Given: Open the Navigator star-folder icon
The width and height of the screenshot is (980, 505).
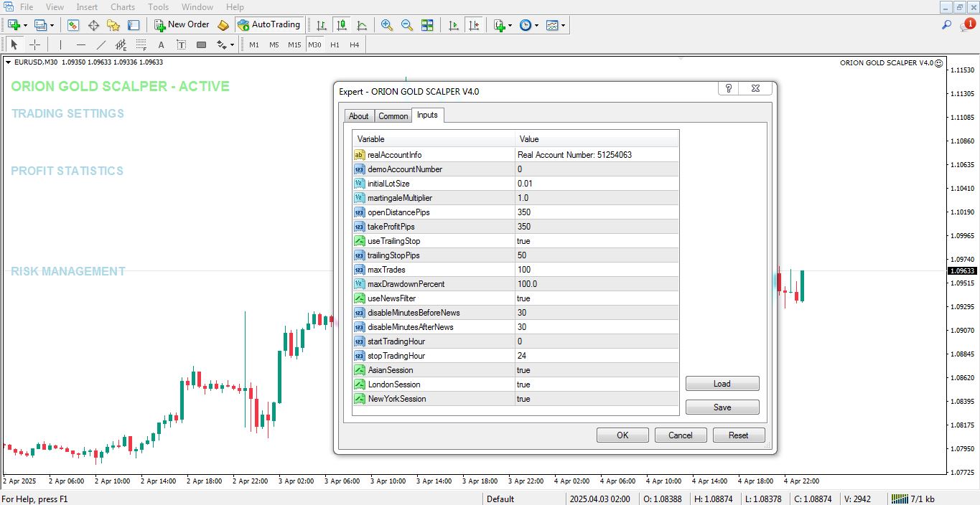Looking at the screenshot, I should (x=113, y=25).
